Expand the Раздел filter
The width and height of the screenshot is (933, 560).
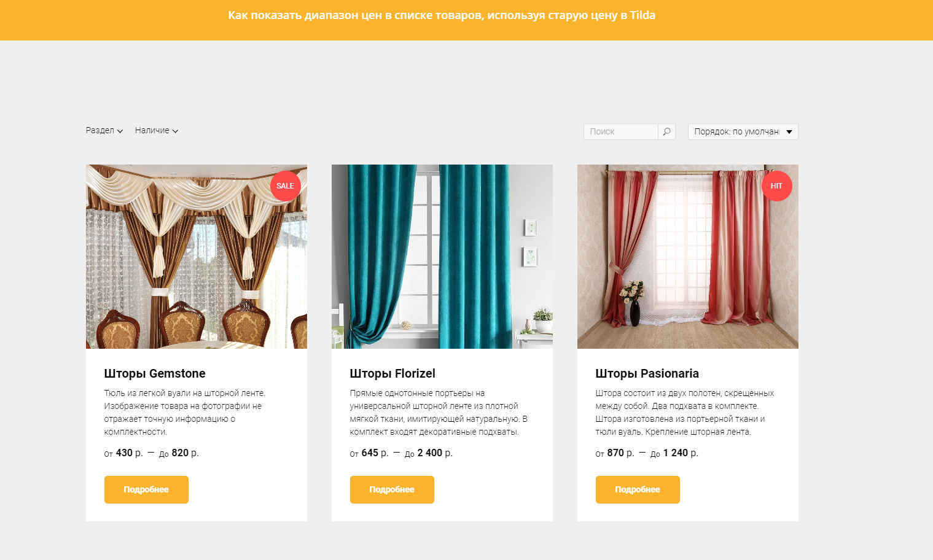[x=104, y=131]
